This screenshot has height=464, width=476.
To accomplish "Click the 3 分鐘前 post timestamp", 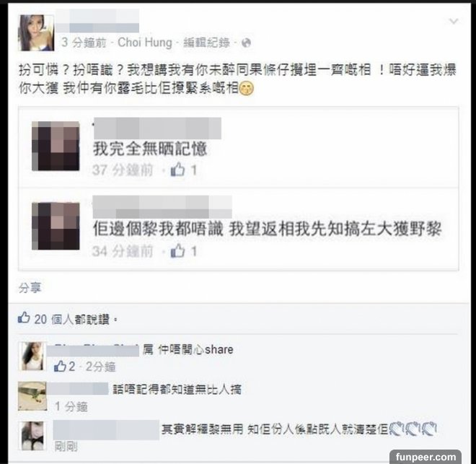I will (84, 43).
